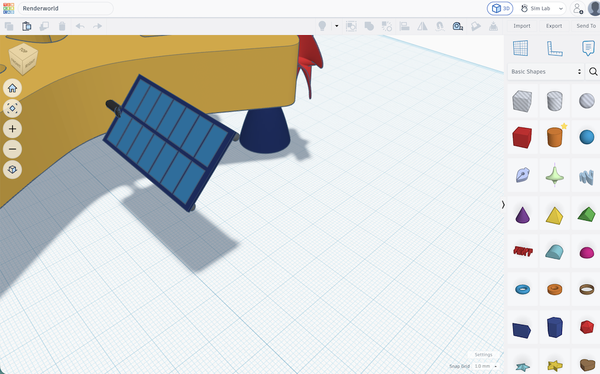Viewport: 600px width, 374px height.
Task: Click the shapes search magnifier icon
Action: [x=593, y=72]
